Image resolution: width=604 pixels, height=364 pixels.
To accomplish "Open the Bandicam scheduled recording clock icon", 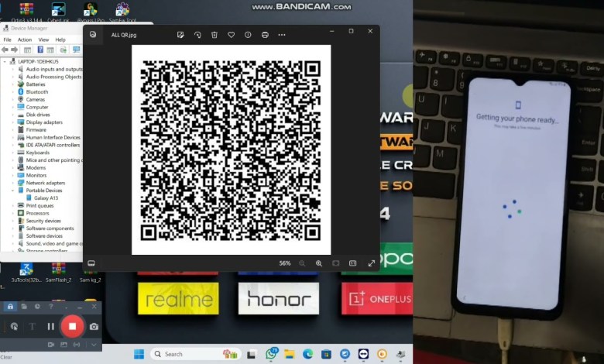I will [x=37, y=307].
